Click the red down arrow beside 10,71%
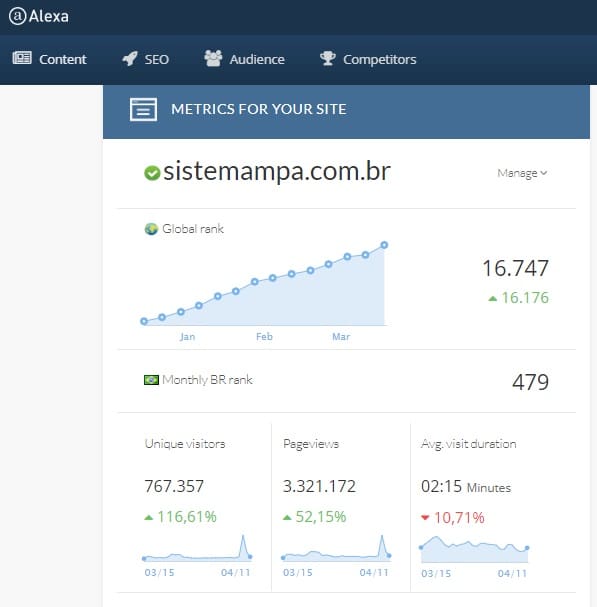This screenshot has height=607, width=597. pyautogui.click(x=425, y=518)
